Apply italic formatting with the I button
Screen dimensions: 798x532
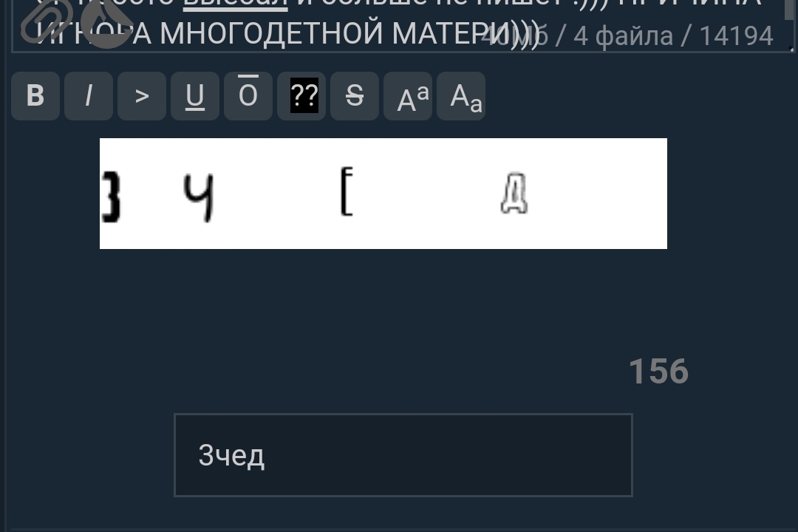(89, 96)
